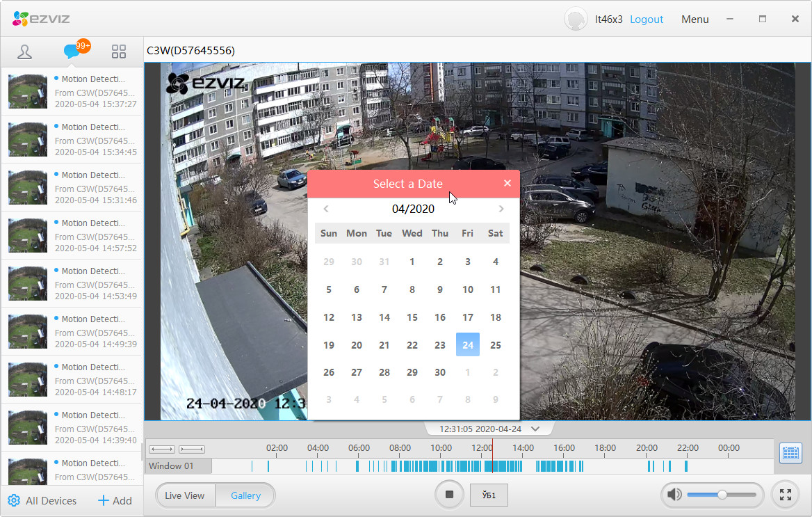Image resolution: width=812 pixels, height=517 pixels.
Task: Add a new device with Add
Action: 115,500
